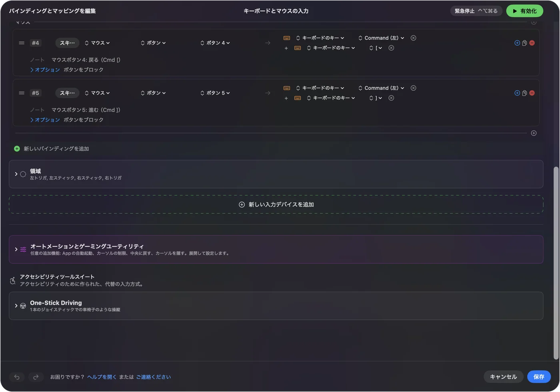Grab the drag handle of binding #5
The image size is (560, 392).
22,93
